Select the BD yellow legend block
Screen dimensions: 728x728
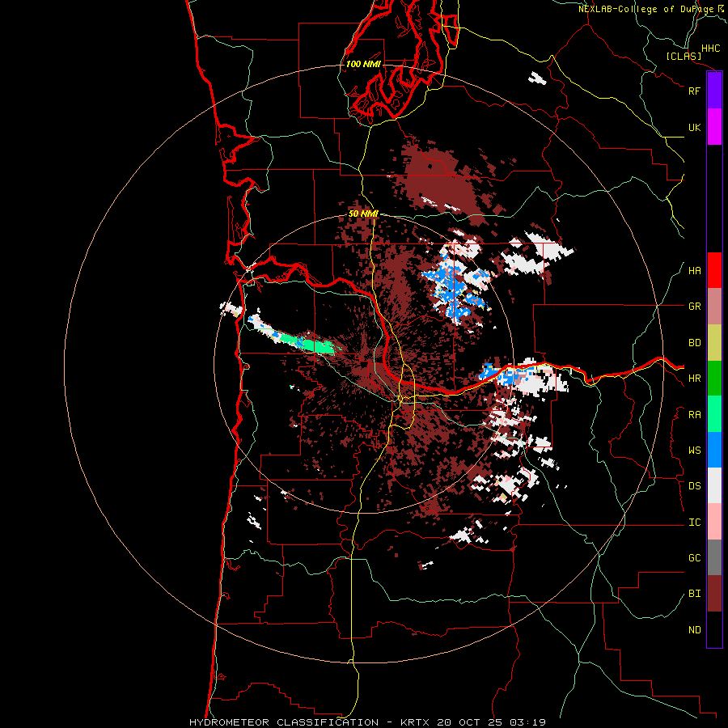[714, 342]
